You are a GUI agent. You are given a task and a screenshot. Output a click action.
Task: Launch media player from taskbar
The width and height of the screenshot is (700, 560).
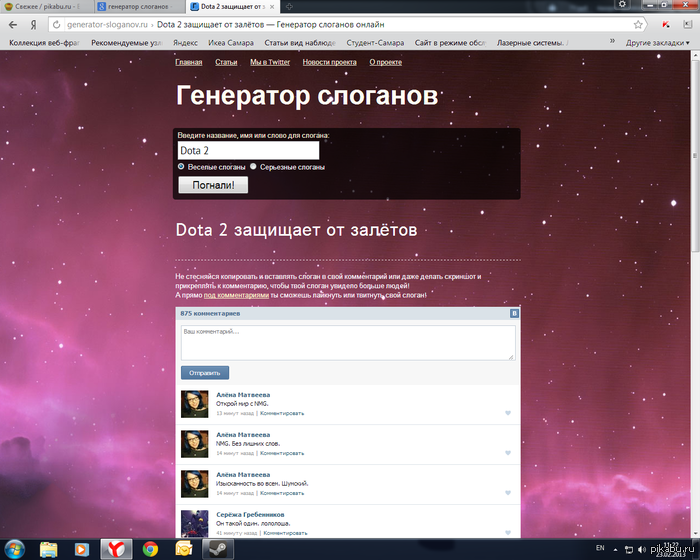[82, 549]
